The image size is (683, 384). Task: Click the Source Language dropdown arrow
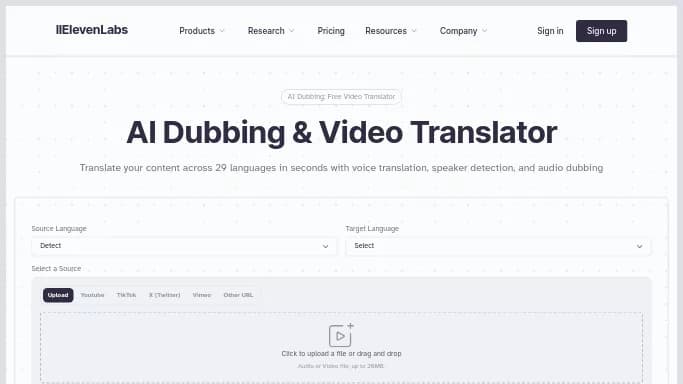coord(325,246)
